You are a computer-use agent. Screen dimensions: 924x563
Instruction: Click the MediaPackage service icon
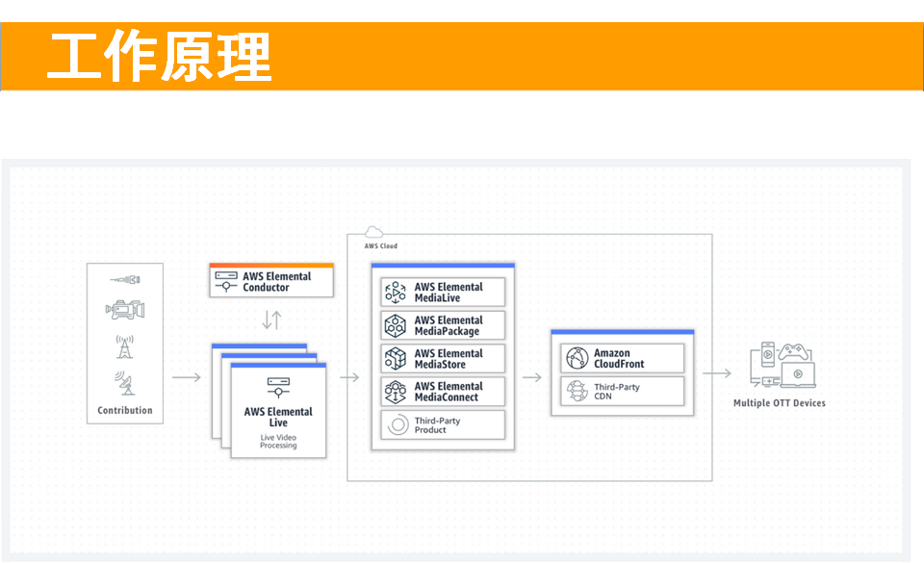[x=396, y=325]
